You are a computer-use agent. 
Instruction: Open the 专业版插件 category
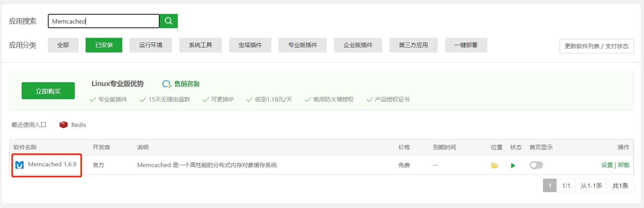pos(303,45)
